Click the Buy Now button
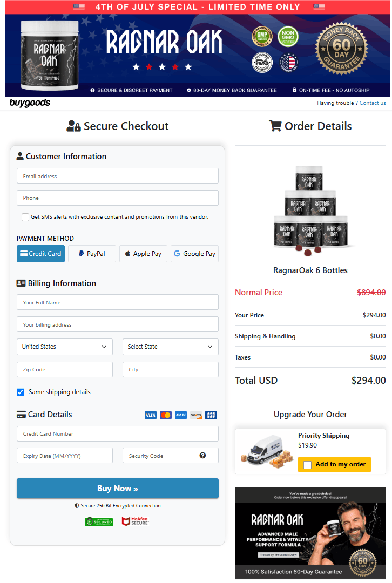This screenshot has height=583, width=392. (118, 488)
